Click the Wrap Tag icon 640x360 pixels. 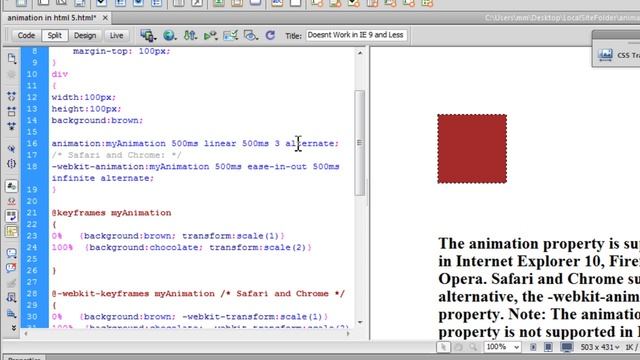coord(11,283)
